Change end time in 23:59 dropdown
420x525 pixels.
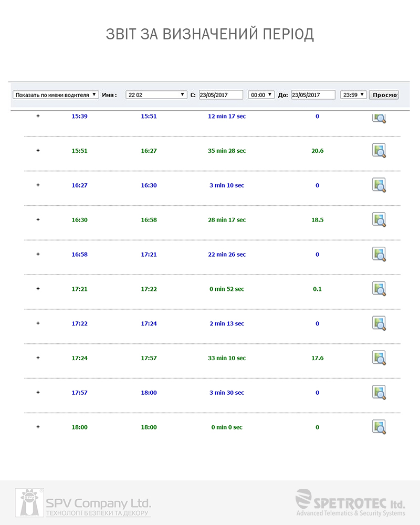[x=353, y=95]
